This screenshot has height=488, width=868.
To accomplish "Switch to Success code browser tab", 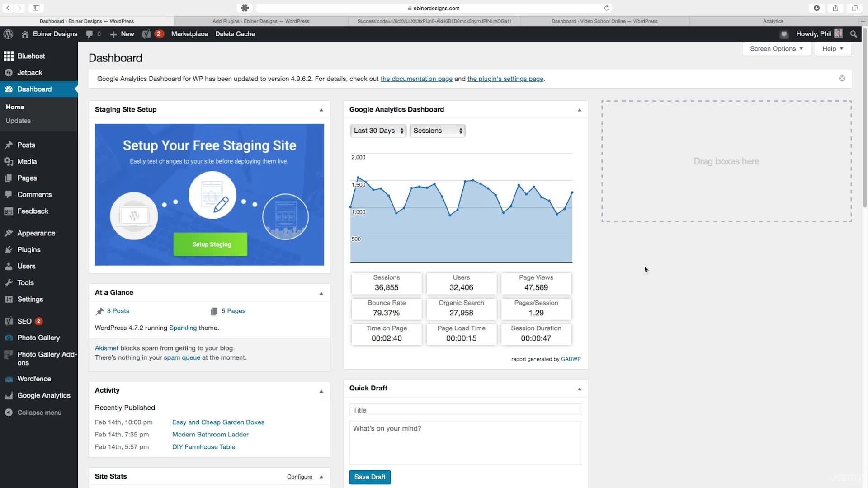I will (434, 21).
